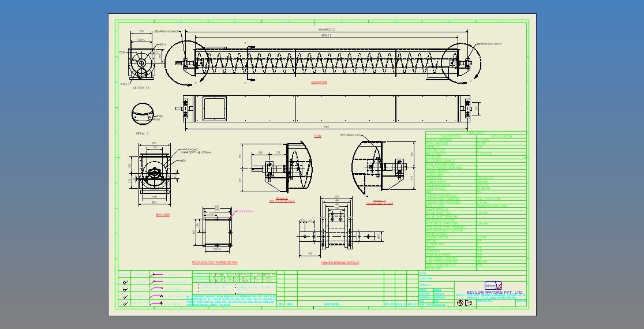Click the last checkmark in the bottom-left legend

pyautogui.click(x=125, y=302)
